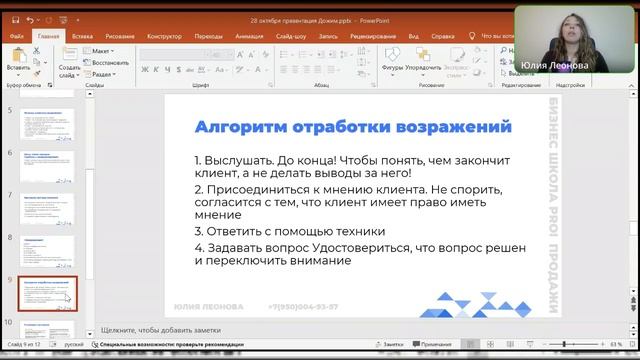
Task: Customize the quick access toolbar
Action: [x=78, y=20]
